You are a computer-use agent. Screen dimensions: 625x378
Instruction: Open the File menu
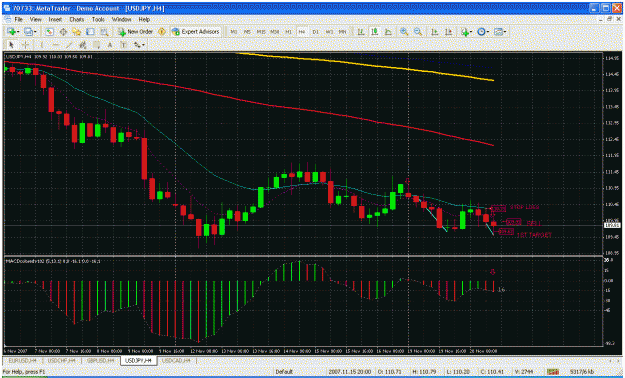click(19, 19)
